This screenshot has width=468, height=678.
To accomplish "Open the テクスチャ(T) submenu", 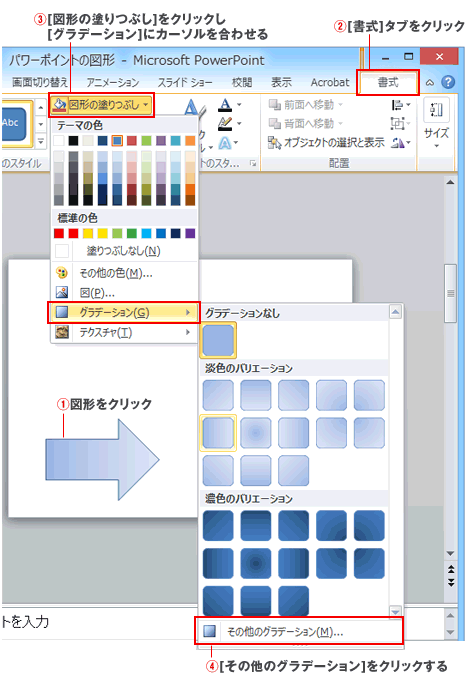I will pos(125,333).
